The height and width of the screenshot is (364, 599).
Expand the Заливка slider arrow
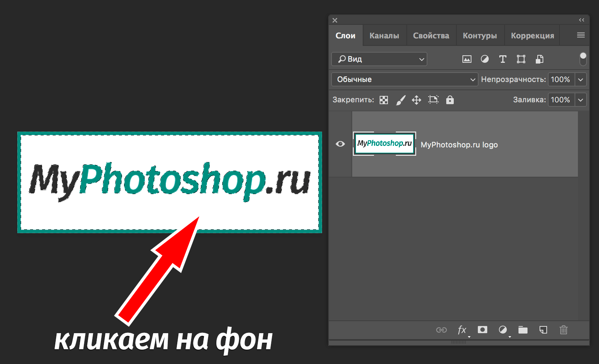tap(581, 100)
